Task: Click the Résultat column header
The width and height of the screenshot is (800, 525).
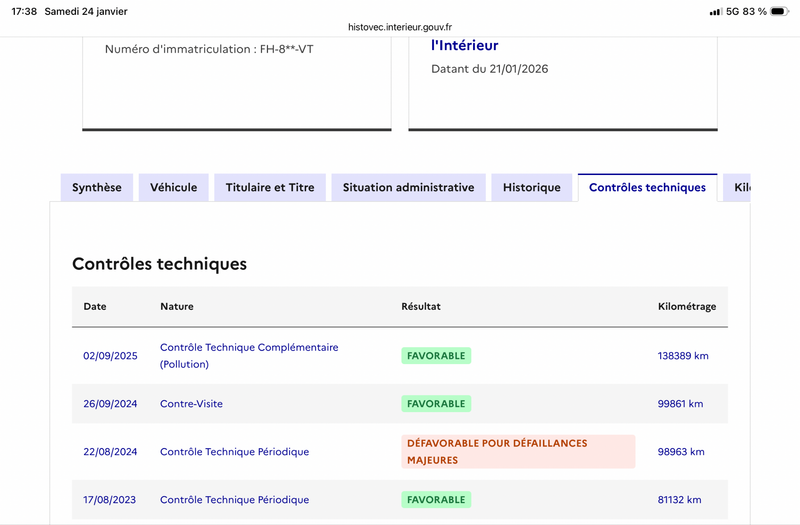Action: pos(421,307)
